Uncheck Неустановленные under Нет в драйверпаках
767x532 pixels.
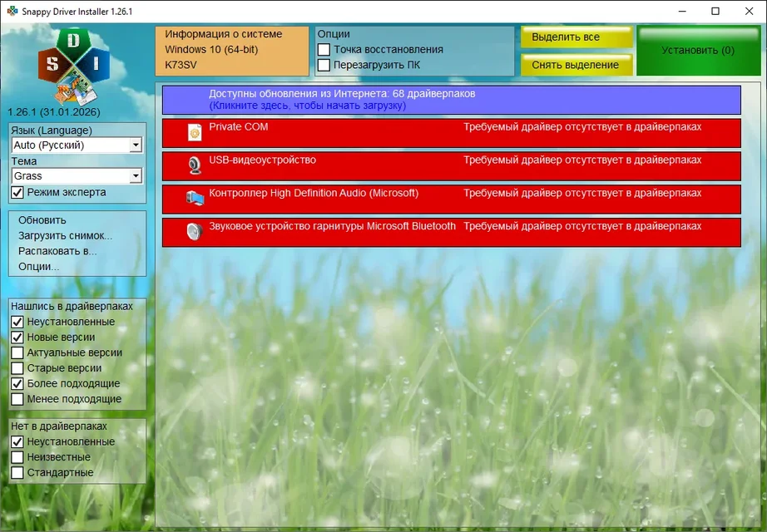(x=17, y=442)
